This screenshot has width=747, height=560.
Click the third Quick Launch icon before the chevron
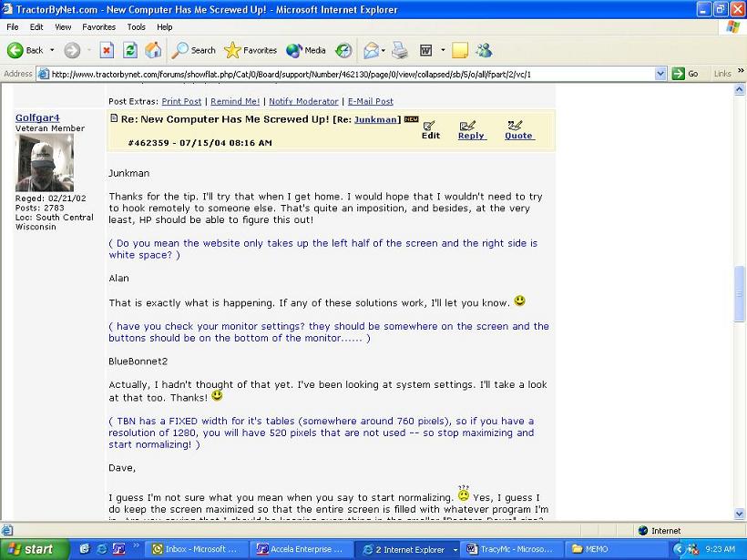point(118,549)
